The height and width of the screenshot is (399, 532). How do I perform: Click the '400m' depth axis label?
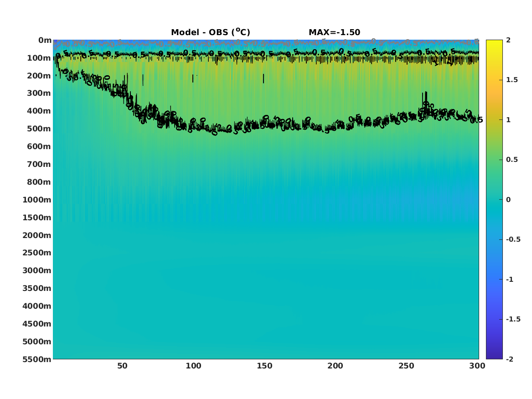coord(39,111)
